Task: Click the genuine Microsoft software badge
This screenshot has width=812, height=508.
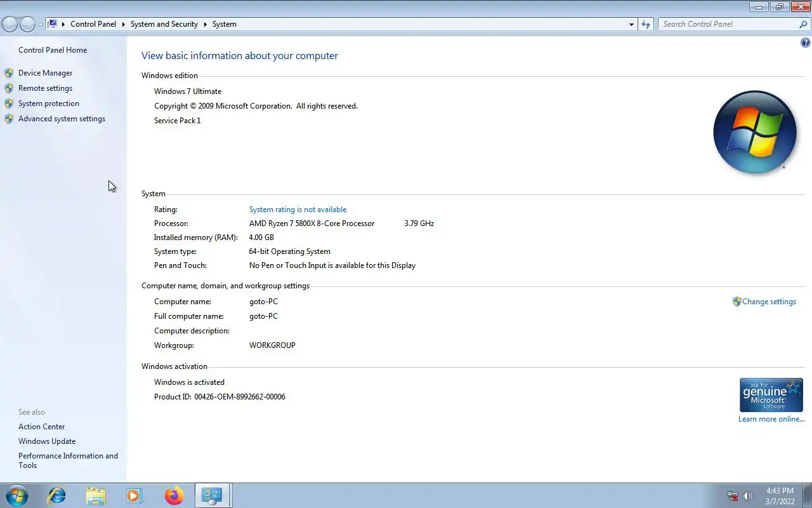Action: 771,395
